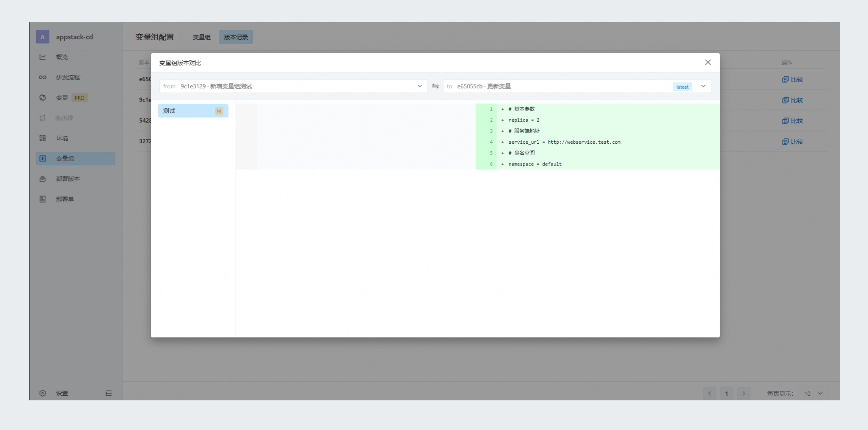This screenshot has height=430, width=868.
Task: Click the appstack-cd app name
Action: 74,37
